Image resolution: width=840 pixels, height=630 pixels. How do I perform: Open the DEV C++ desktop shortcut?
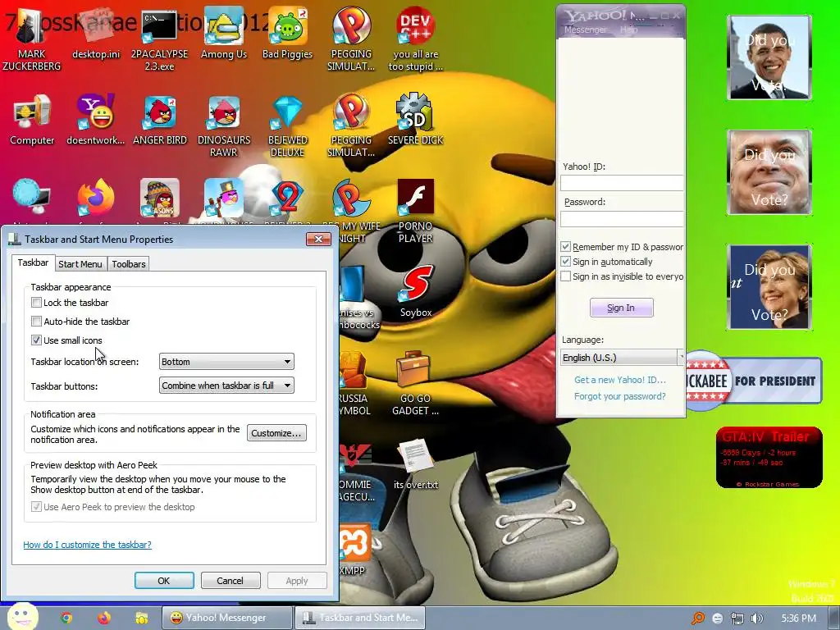(x=415, y=40)
